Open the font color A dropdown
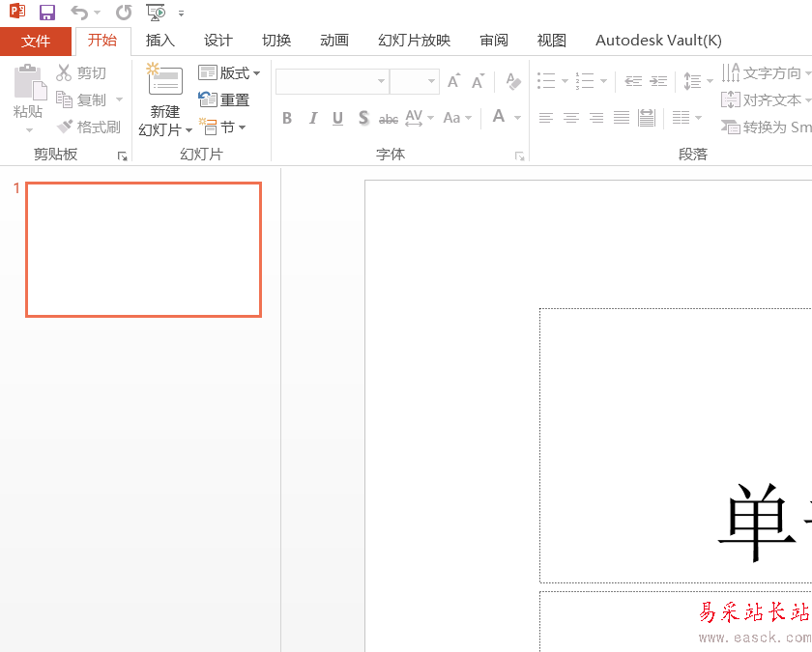This screenshot has width=812, height=652. tap(517, 118)
